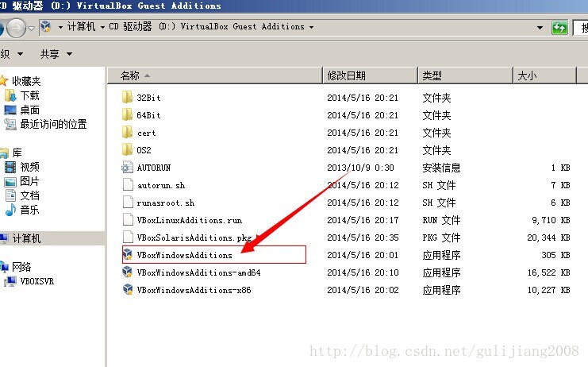
Task: Click the 音乐 music library icon
Action: click(x=10, y=210)
